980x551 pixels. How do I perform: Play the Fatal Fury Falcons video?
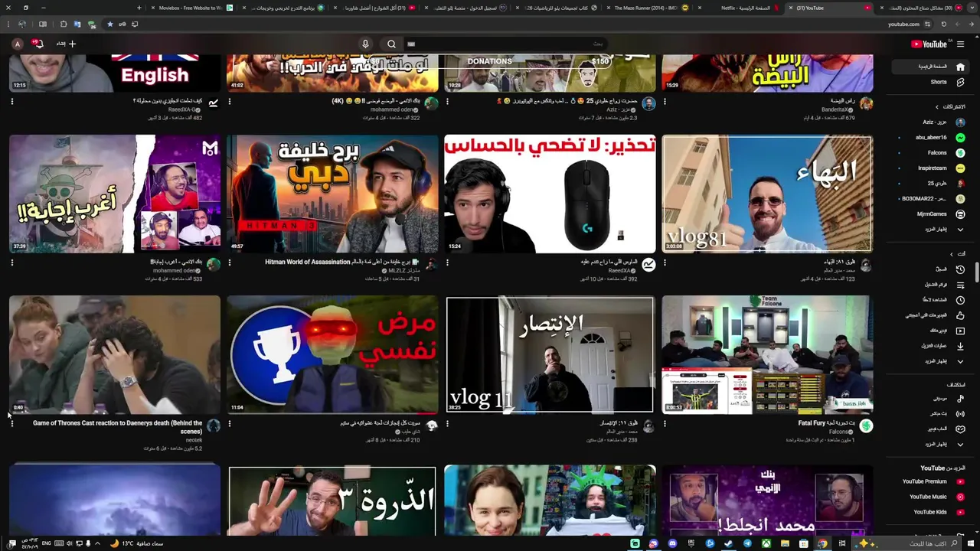[767, 355]
